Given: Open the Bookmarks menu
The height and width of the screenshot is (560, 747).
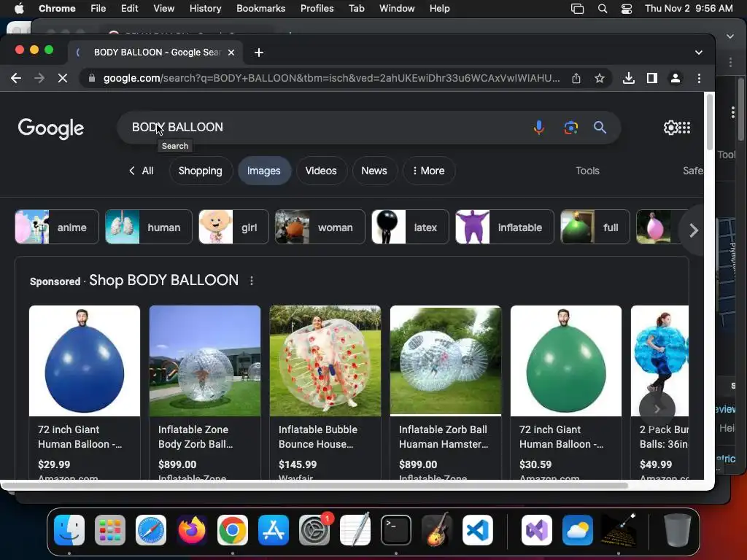Looking at the screenshot, I should [260, 9].
